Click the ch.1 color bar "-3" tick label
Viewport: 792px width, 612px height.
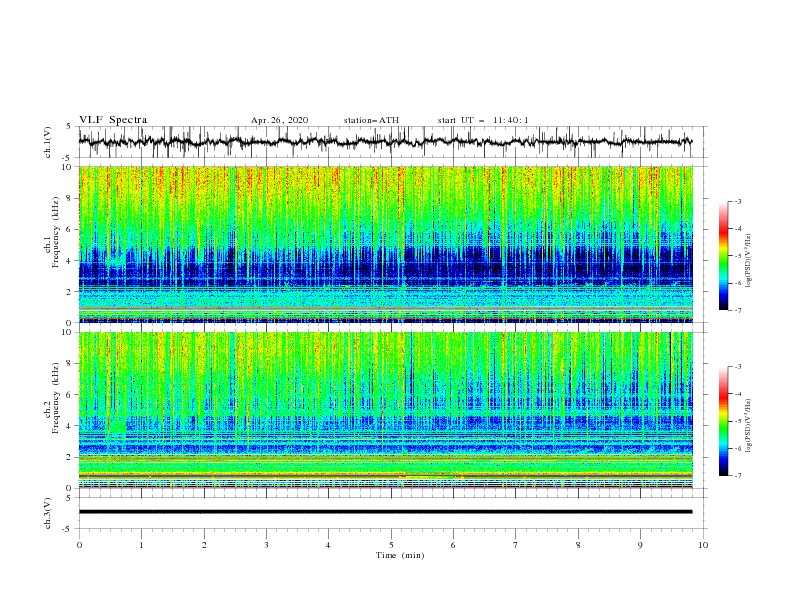click(x=737, y=201)
